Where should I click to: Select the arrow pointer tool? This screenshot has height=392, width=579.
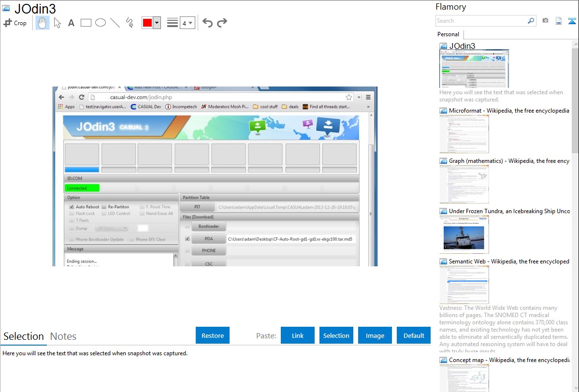pos(57,23)
